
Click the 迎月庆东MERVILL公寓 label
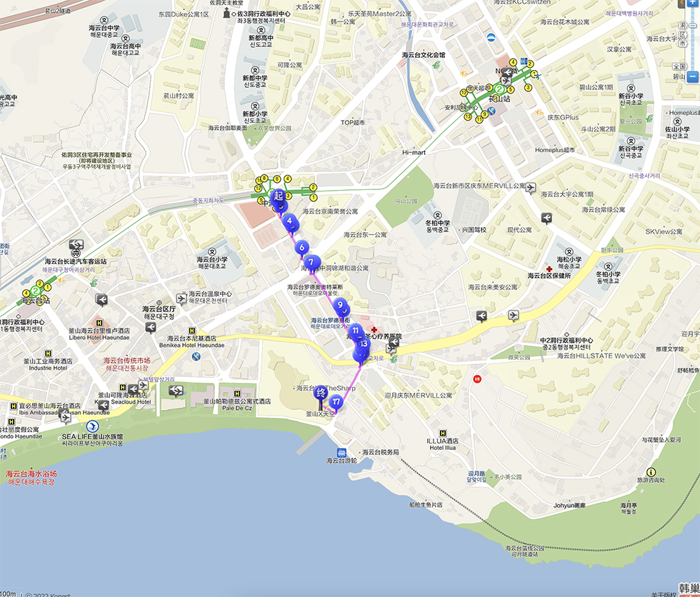click(x=419, y=396)
